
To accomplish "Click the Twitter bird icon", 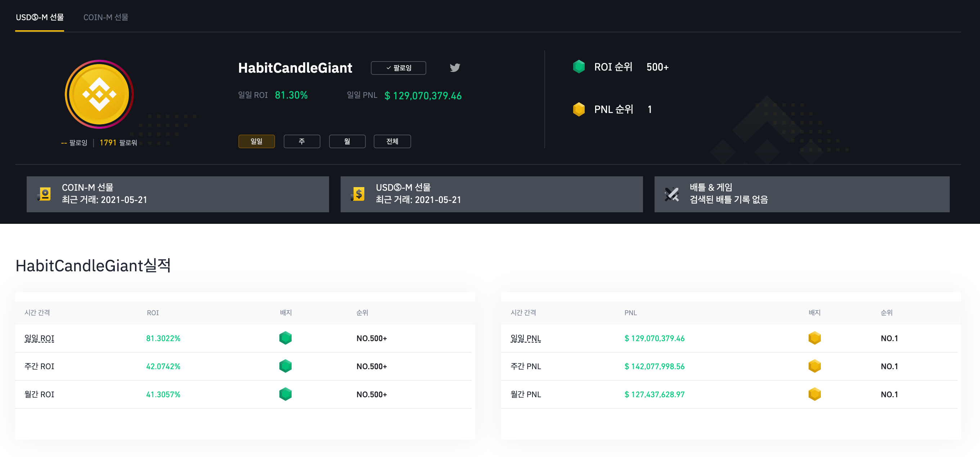I will point(455,68).
